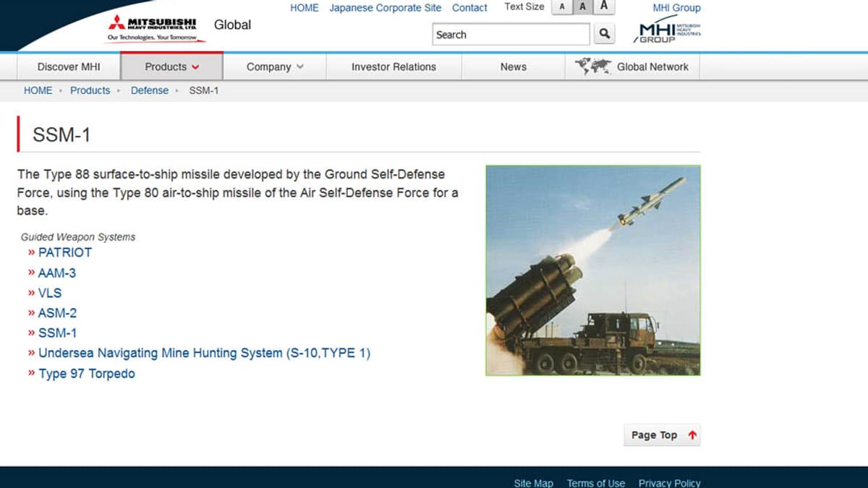Open the PATRIOT product link
Viewport: 868px width, 488px height.
pos(65,252)
